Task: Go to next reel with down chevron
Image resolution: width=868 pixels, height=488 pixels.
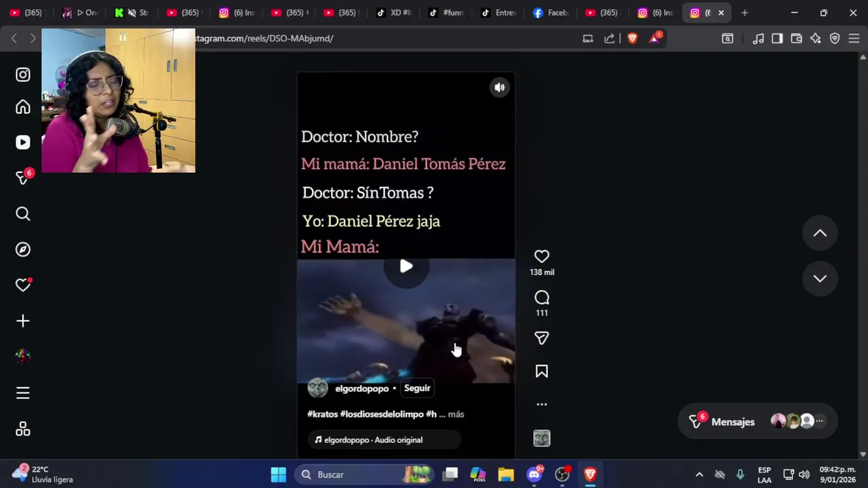Action: pos(820,279)
